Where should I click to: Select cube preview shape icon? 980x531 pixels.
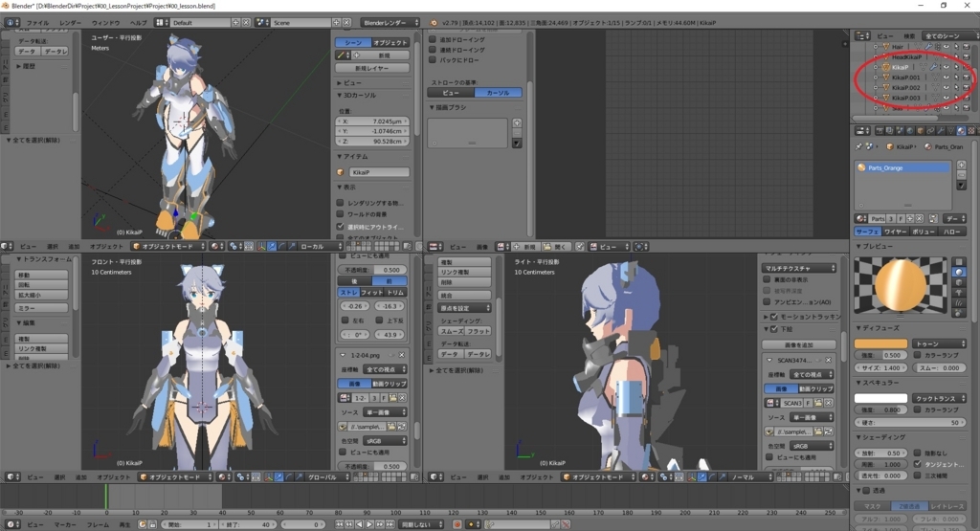959,282
